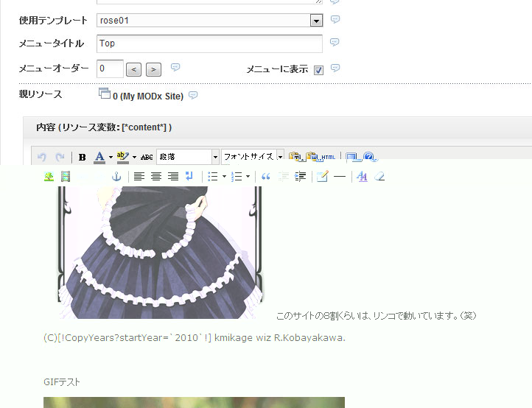The image size is (532, 408).
Task: Insert media with the film strip icon
Action: pos(66,177)
